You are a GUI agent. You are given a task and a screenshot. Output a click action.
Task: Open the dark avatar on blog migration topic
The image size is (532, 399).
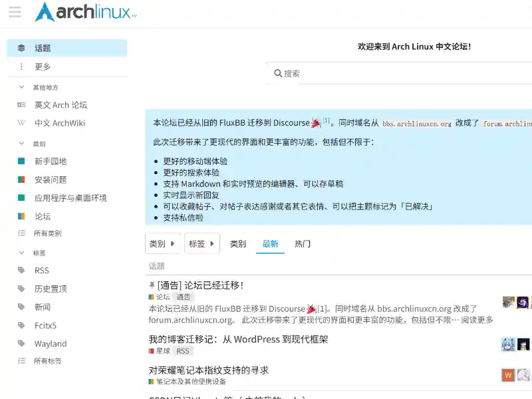(x=523, y=344)
